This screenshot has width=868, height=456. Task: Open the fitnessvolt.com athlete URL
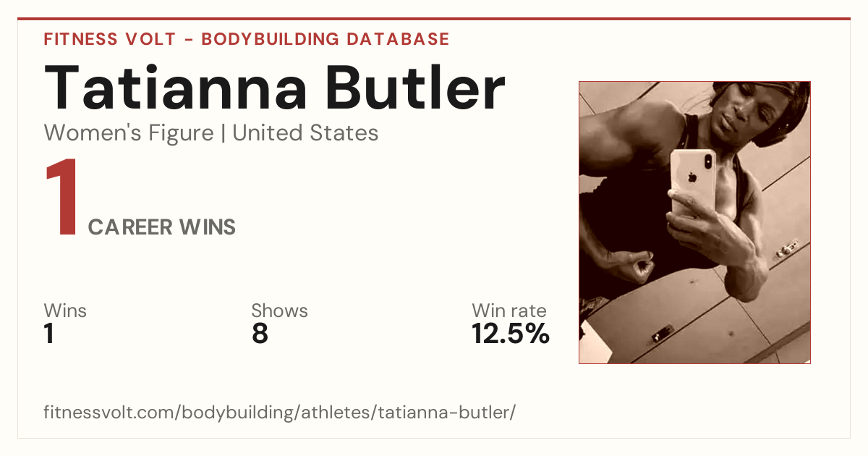tap(279, 413)
